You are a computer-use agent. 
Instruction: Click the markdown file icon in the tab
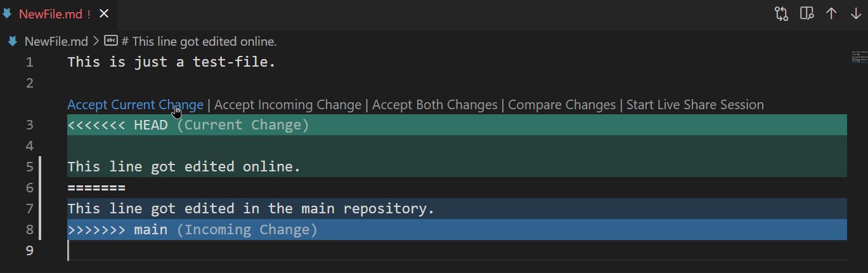[8, 13]
